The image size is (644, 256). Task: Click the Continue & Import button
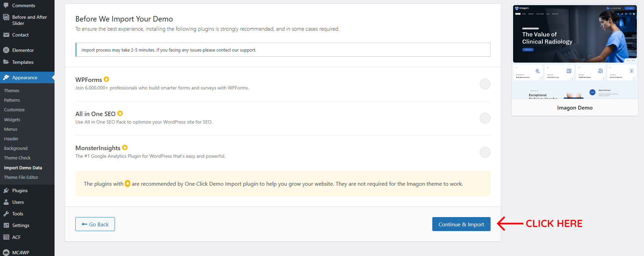(461, 224)
